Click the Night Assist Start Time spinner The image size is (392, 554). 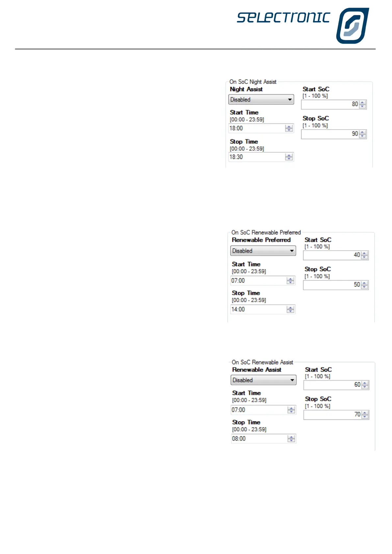[x=289, y=128]
